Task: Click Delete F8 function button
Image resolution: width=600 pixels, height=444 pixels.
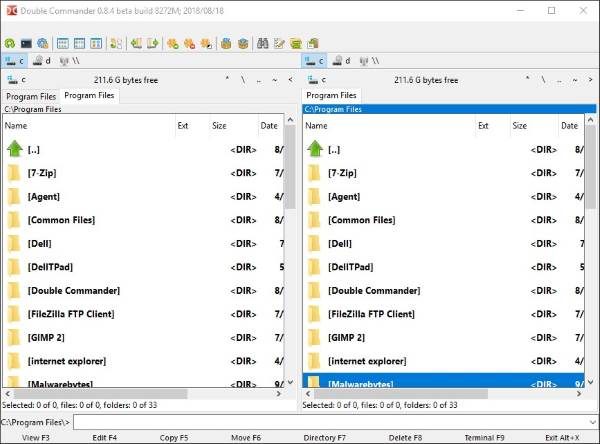Action: (405, 437)
